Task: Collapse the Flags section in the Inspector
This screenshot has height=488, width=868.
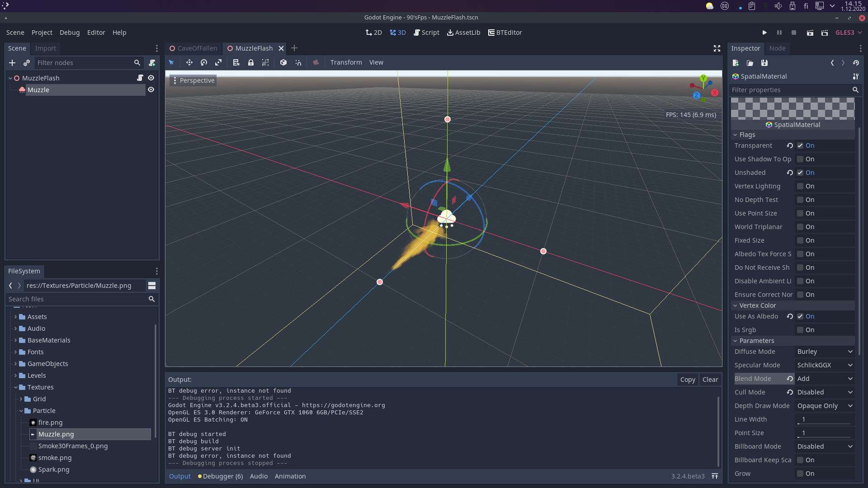Action: (x=736, y=135)
